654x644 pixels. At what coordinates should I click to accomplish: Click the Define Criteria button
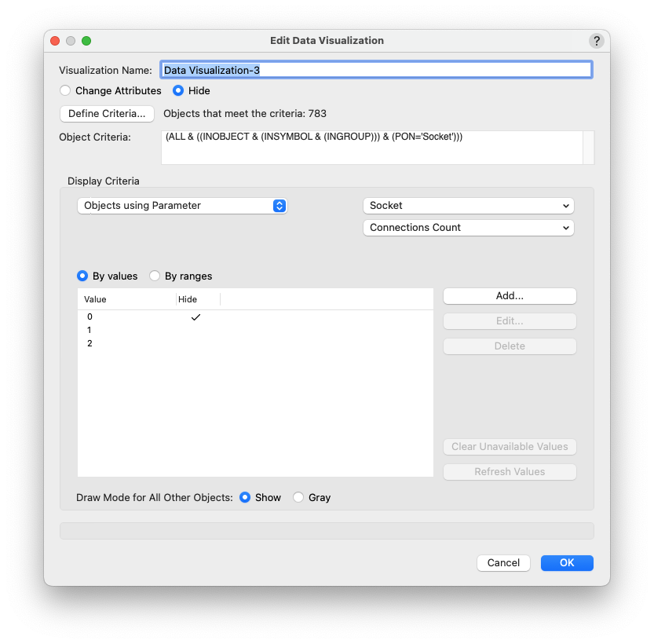pos(107,114)
